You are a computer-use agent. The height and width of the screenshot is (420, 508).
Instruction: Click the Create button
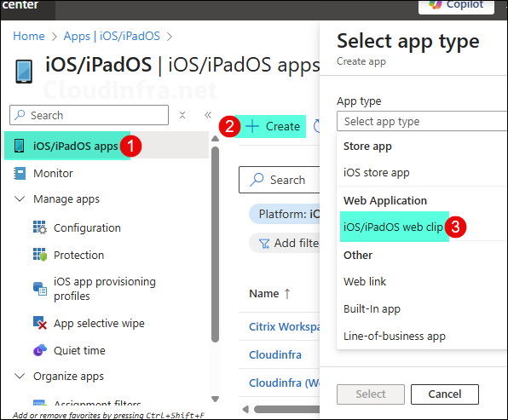point(270,126)
